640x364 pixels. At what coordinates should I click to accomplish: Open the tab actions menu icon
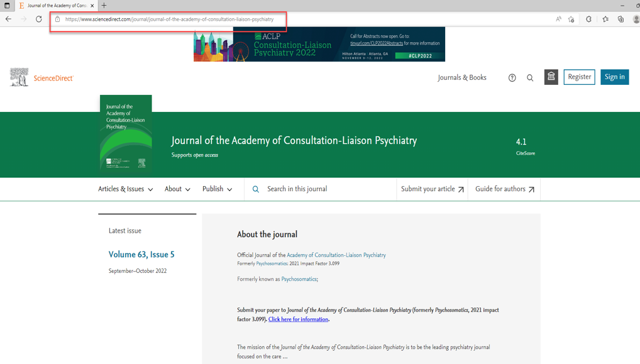tap(7, 5)
